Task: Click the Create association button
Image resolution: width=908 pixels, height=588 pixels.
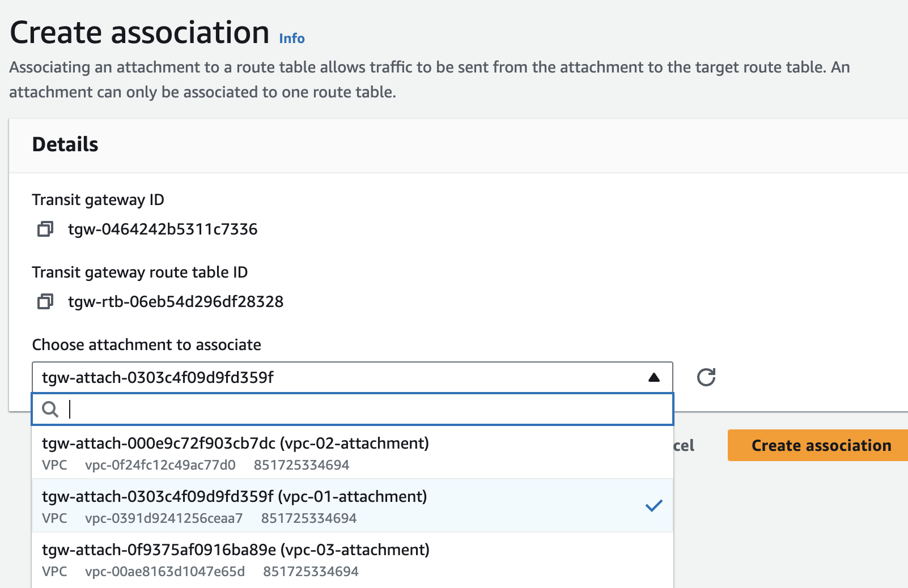Action: tap(821, 445)
